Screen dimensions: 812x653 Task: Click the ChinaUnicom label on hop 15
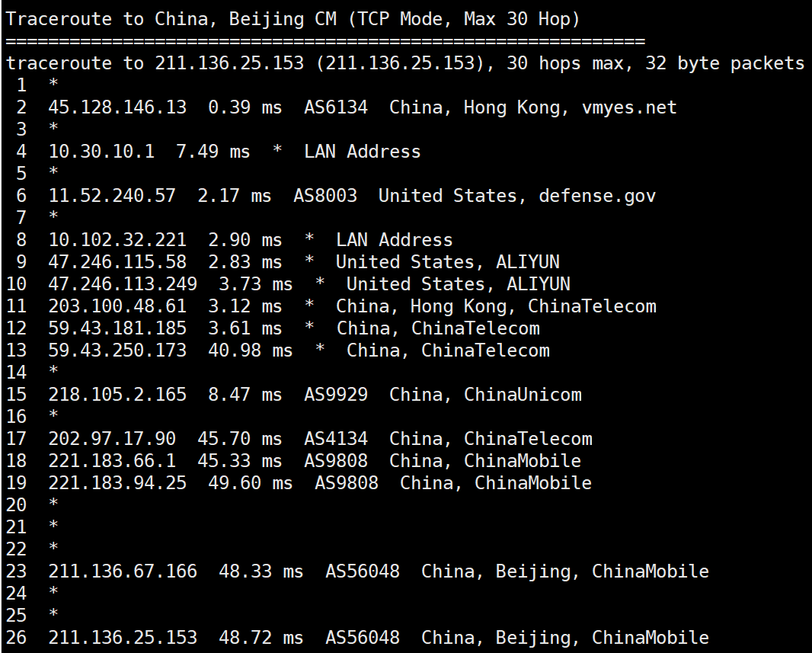click(523, 395)
